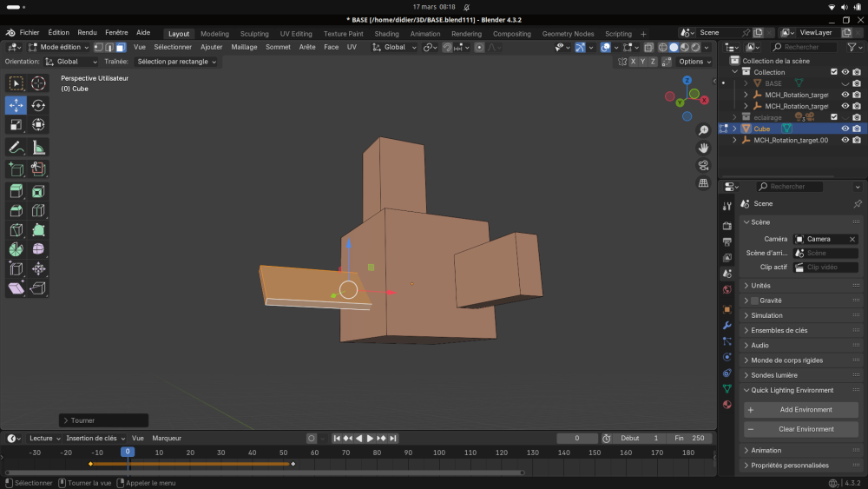Choose the Measure tool

point(38,148)
